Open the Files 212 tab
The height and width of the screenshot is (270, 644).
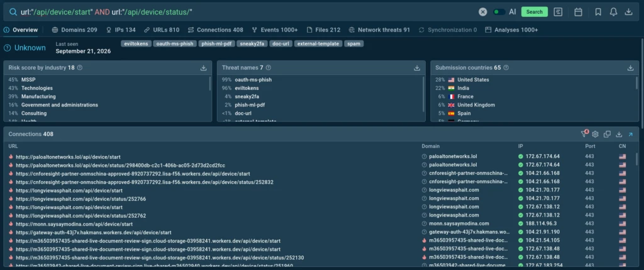tap(324, 30)
